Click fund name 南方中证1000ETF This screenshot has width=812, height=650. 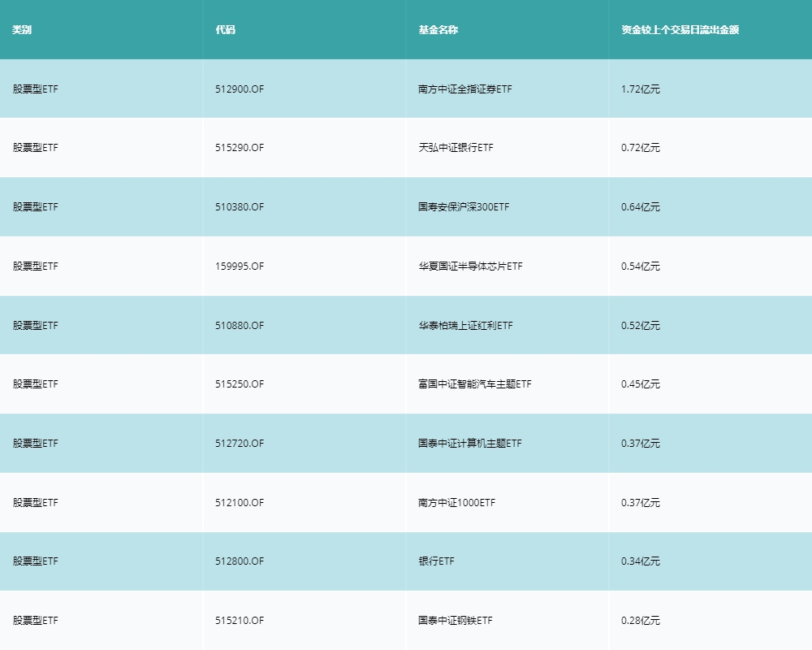pos(456,503)
